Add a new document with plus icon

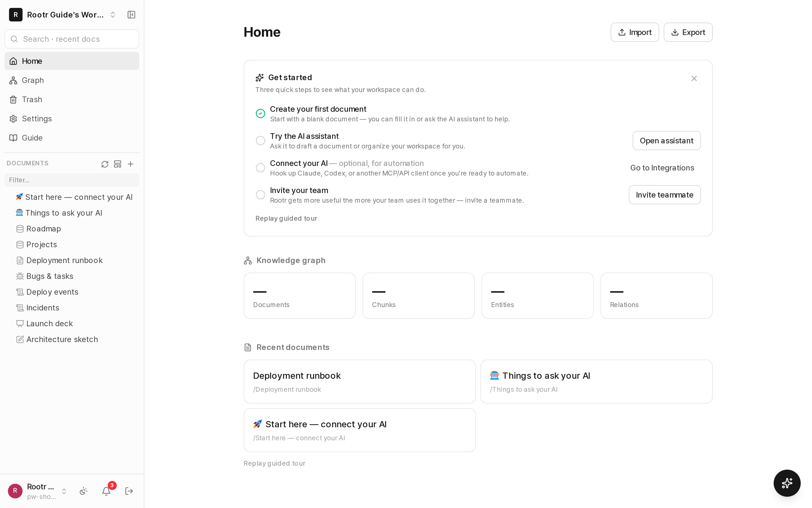(131, 164)
